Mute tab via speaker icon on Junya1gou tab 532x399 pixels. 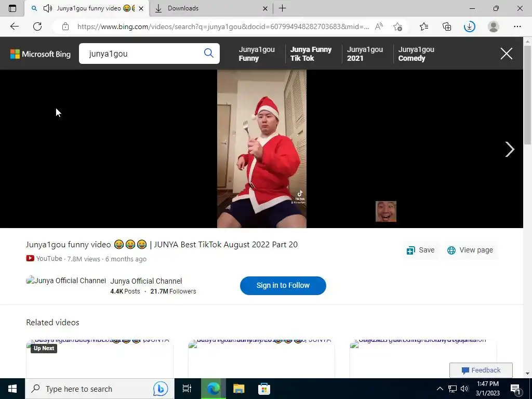(x=47, y=8)
